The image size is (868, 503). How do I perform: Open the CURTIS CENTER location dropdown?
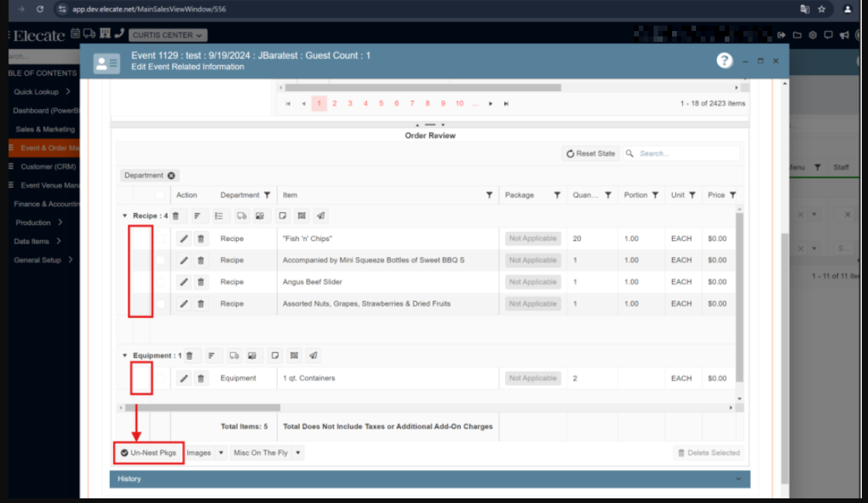tap(168, 35)
